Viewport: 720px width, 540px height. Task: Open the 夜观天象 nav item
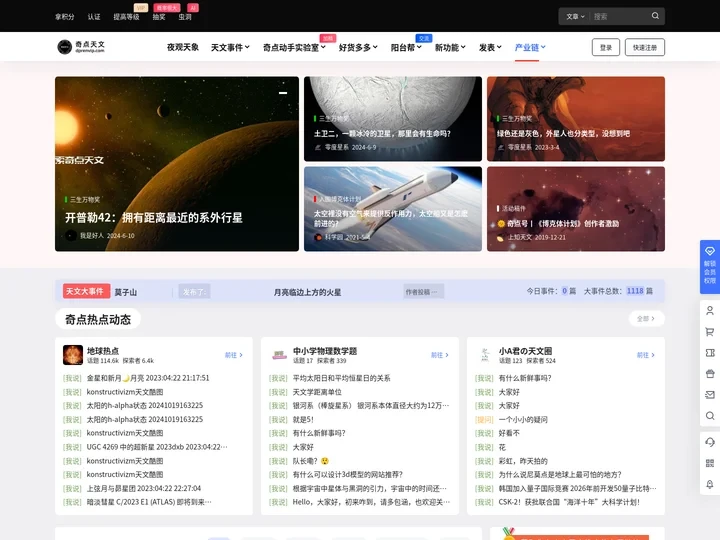click(183, 47)
